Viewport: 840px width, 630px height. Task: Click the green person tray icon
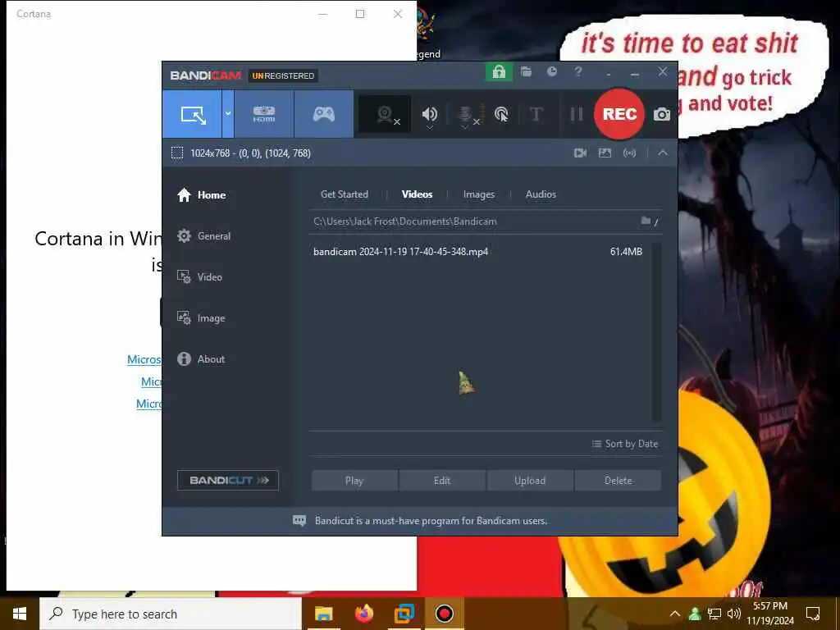[x=695, y=614]
